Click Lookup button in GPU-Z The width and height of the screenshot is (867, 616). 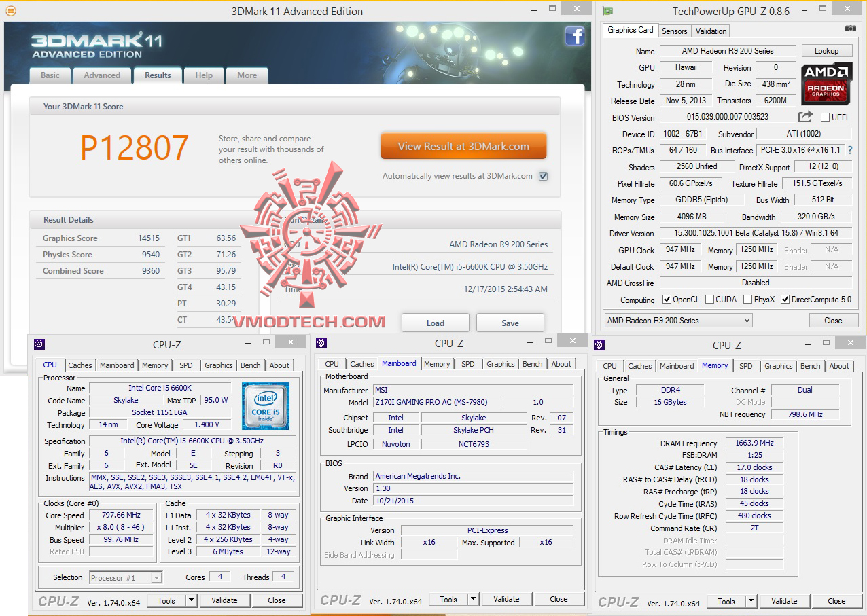coord(826,51)
